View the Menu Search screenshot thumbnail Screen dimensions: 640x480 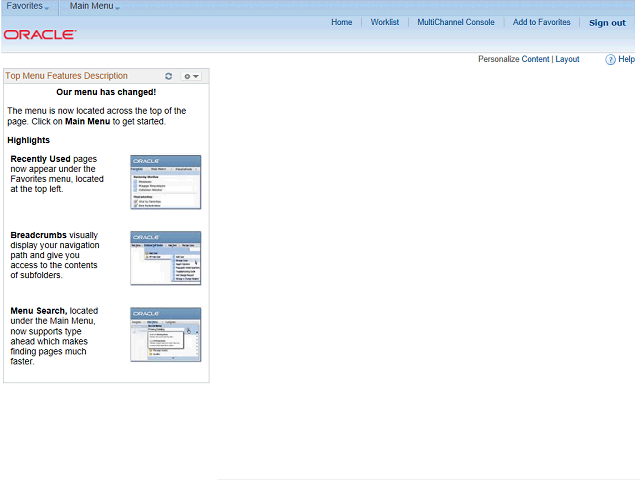pyautogui.click(x=166, y=335)
